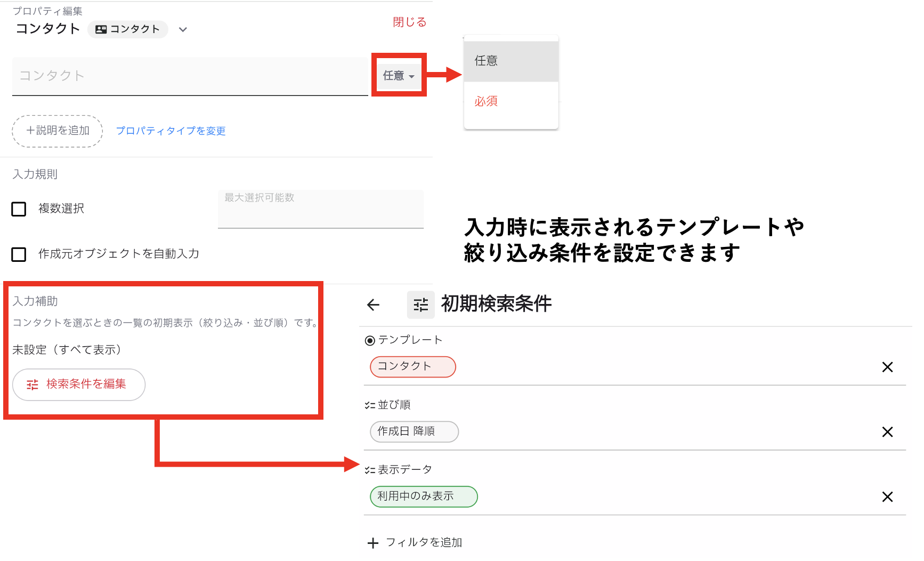Click the 入力補助 section heading

[35, 301]
